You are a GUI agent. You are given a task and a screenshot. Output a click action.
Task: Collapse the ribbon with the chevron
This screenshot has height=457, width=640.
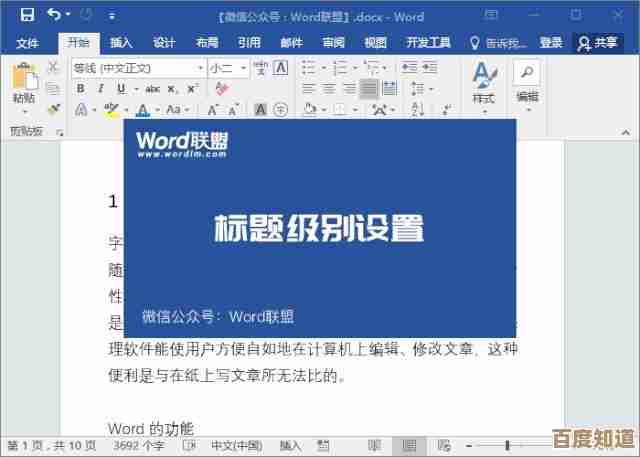(x=625, y=132)
